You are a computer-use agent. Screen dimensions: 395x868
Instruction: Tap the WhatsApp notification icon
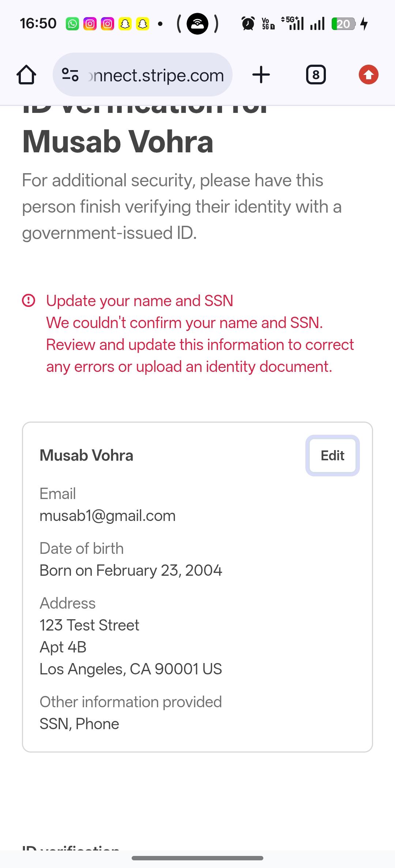(72, 24)
